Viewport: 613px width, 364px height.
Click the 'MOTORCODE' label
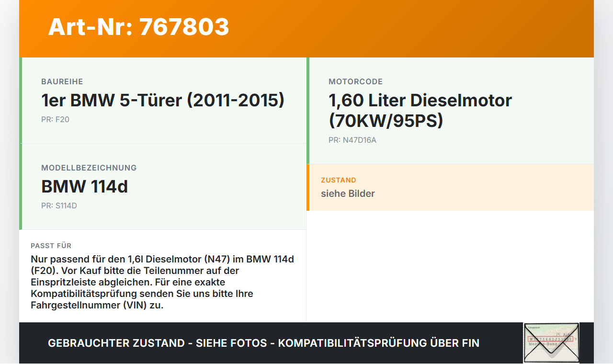[x=356, y=82]
